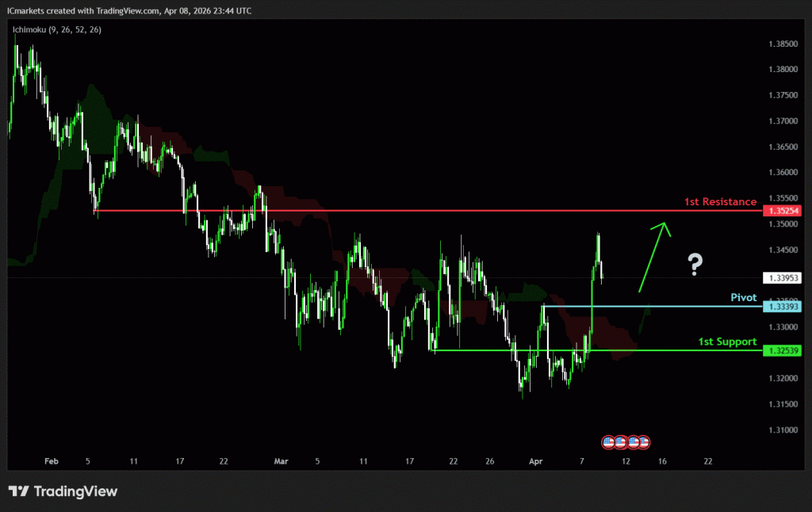Screen dimensions: 812x512
Task: Click the Apr label on the date axis
Action: (535, 460)
